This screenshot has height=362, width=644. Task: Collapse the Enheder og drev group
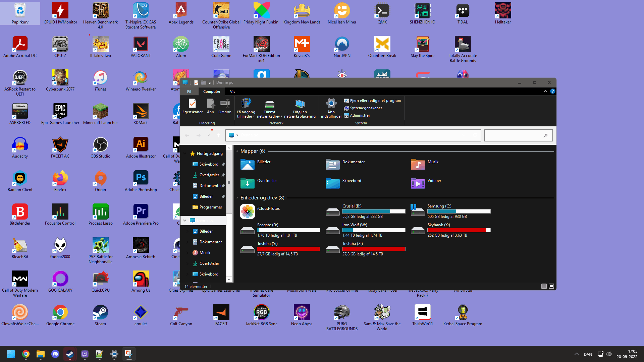pos(237,198)
